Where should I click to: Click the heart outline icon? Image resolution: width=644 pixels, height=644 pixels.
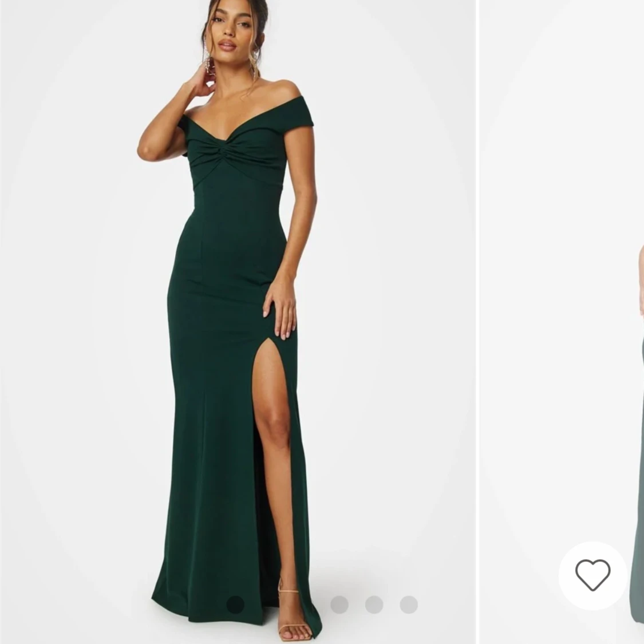coord(592,575)
